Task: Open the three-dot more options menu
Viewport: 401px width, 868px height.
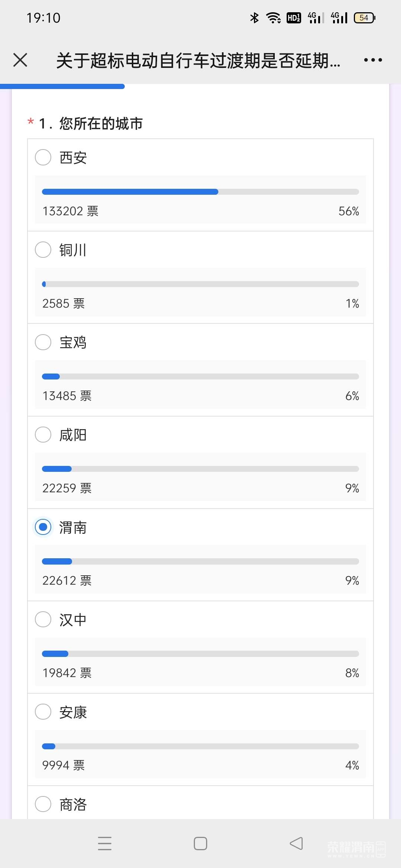Action: [x=373, y=60]
